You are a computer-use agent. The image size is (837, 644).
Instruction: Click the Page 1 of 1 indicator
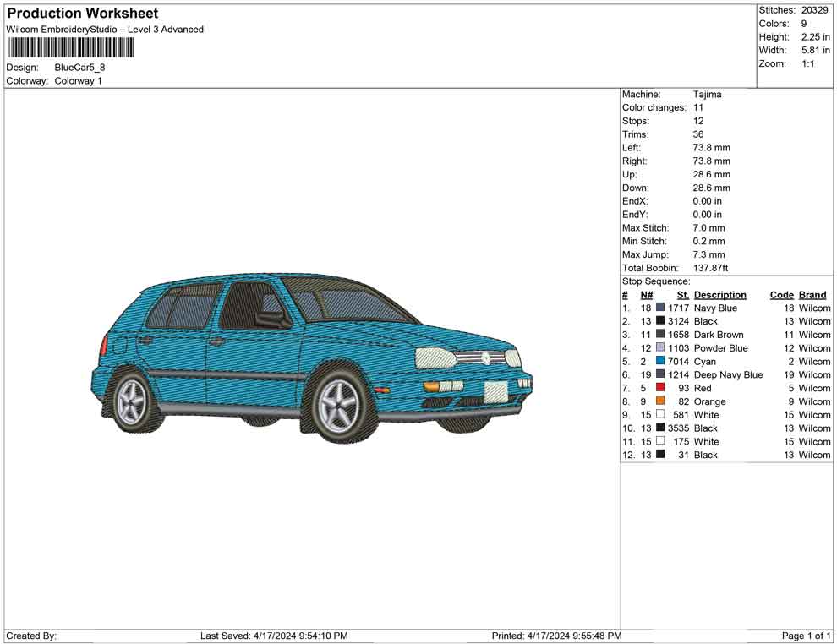pos(807,636)
